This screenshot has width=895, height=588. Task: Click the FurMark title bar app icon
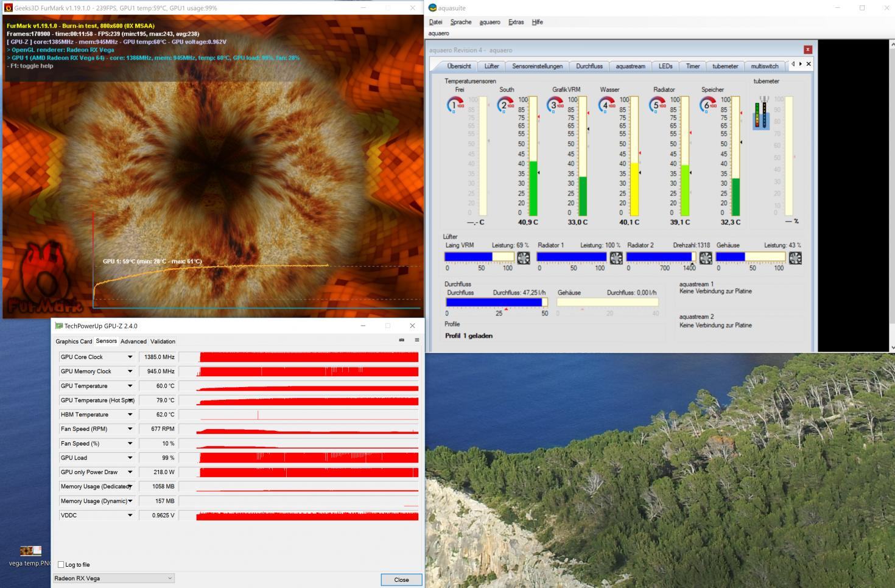point(8,8)
